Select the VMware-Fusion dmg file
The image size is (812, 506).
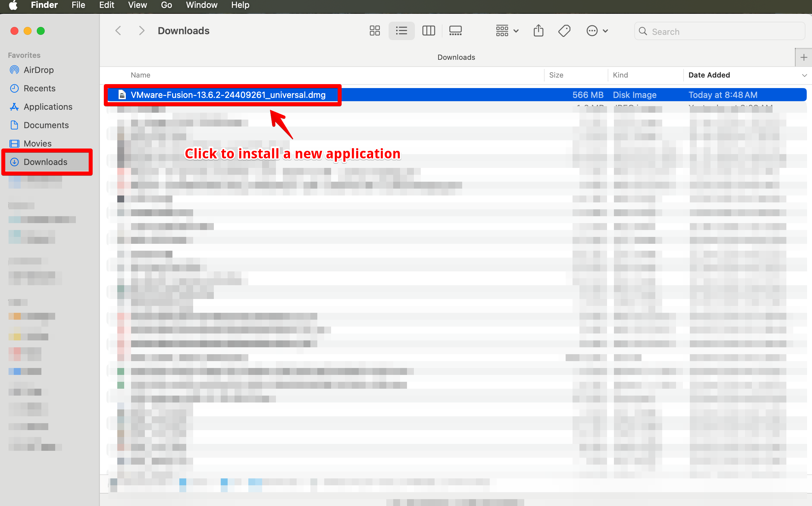tap(228, 95)
